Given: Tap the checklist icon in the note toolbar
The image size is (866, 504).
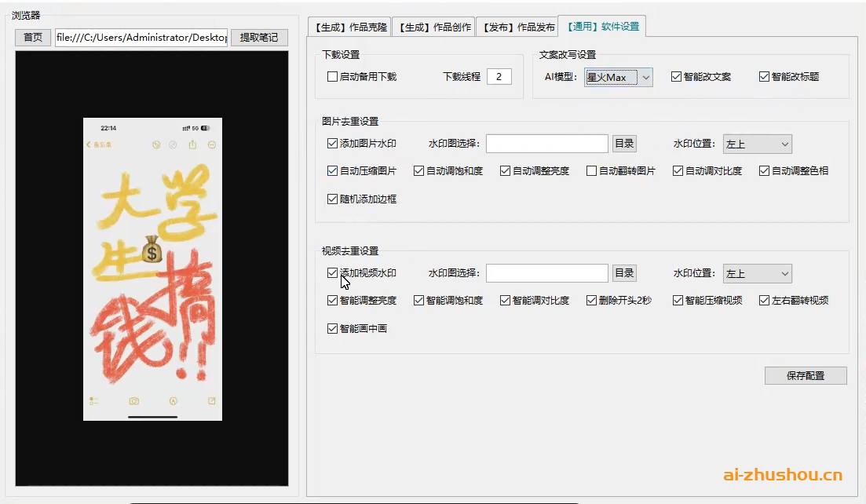Looking at the screenshot, I should tap(93, 400).
